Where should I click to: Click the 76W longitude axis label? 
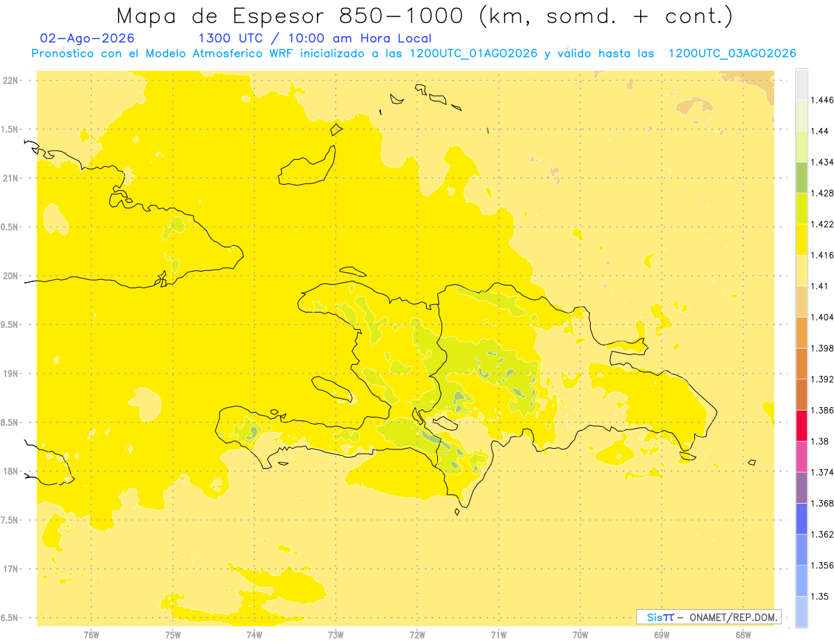(x=91, y=634)
